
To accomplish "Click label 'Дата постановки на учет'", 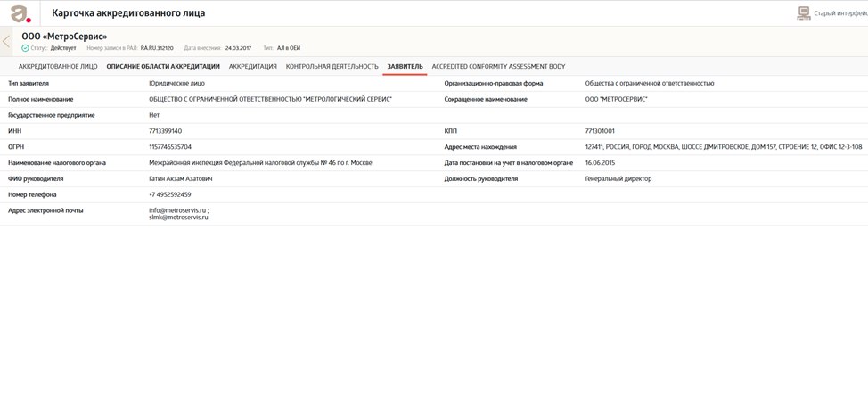I will pyautogui.click(x=509, y=163).
